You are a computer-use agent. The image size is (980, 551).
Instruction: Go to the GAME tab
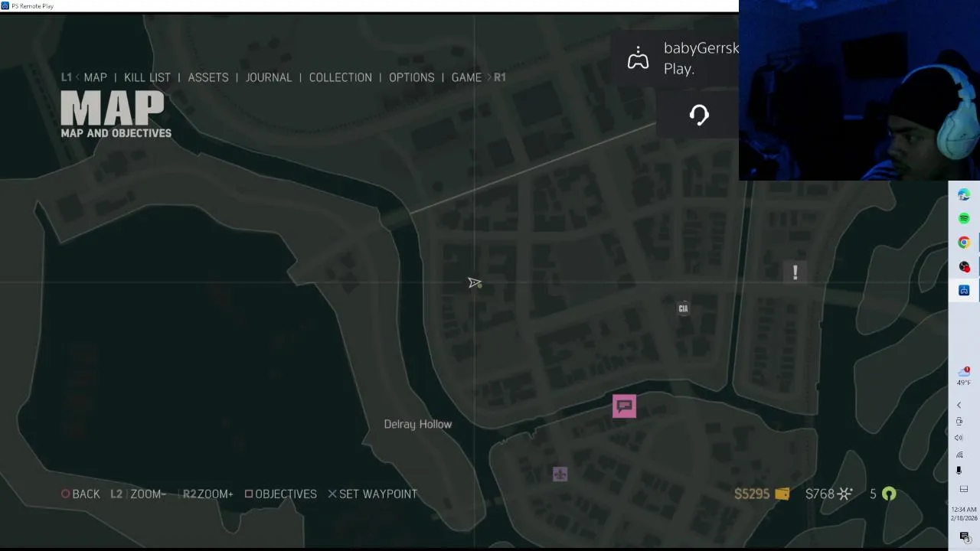pos(466,77)
